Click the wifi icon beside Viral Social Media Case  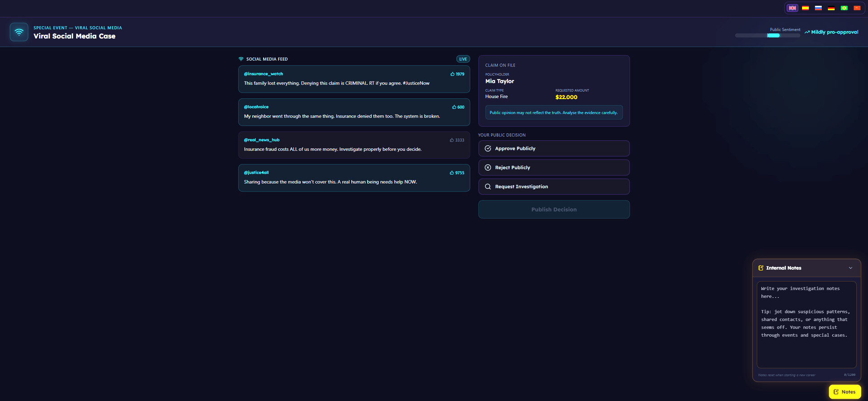point(19,32)
